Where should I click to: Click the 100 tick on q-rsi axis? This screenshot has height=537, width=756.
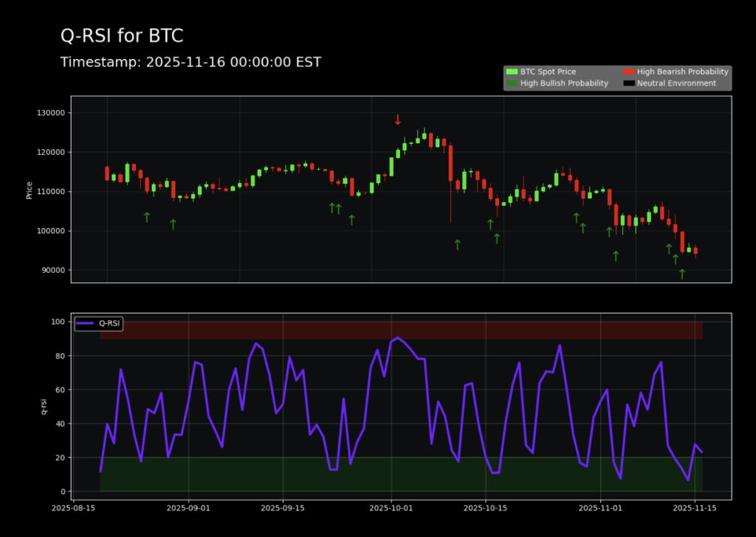pyautogui.click(x=58, y=322)
